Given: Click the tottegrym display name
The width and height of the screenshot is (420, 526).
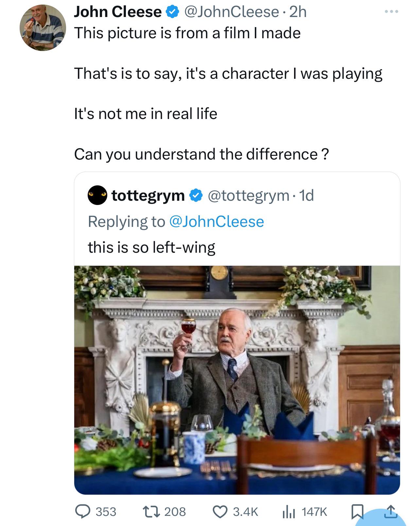Looking at the screenshot, I should click(x=148, y=195).
